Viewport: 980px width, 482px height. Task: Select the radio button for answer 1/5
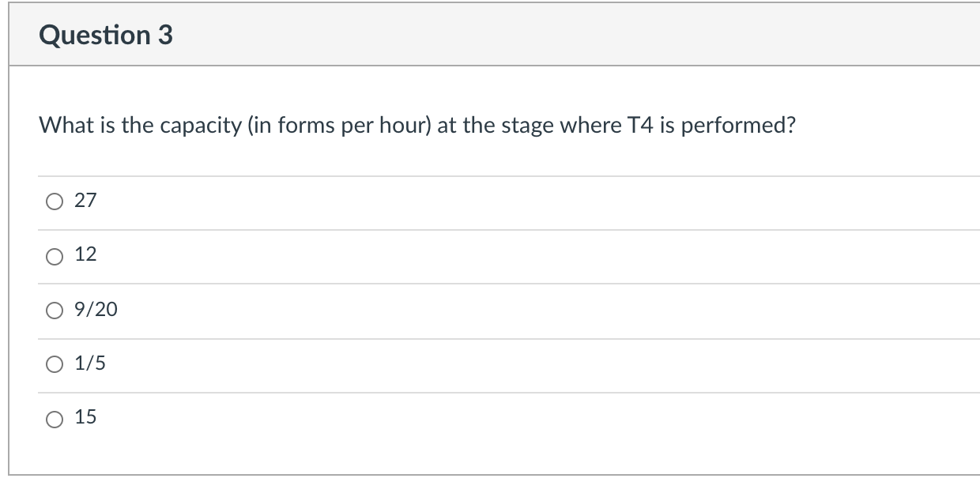coord(54,363)
